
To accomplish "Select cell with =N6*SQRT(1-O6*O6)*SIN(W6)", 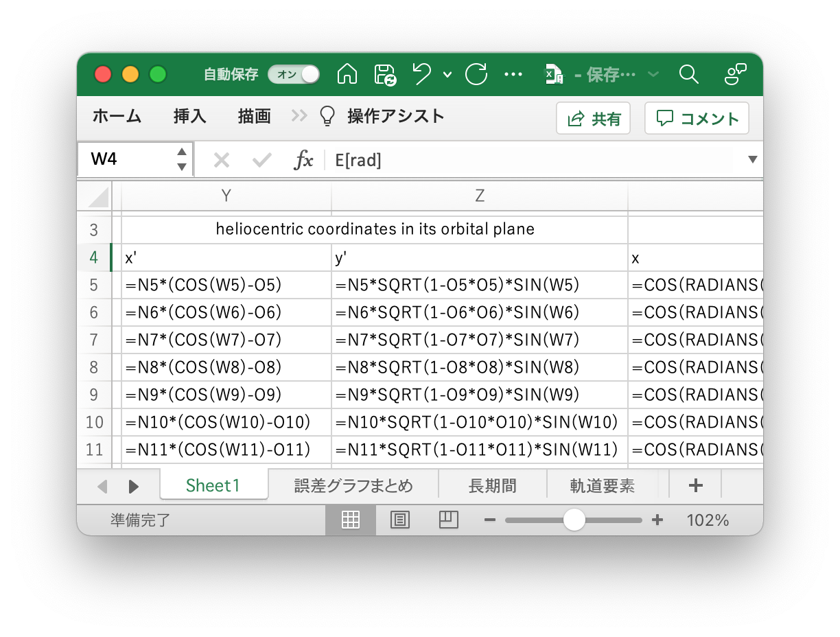I will (480, 312).
